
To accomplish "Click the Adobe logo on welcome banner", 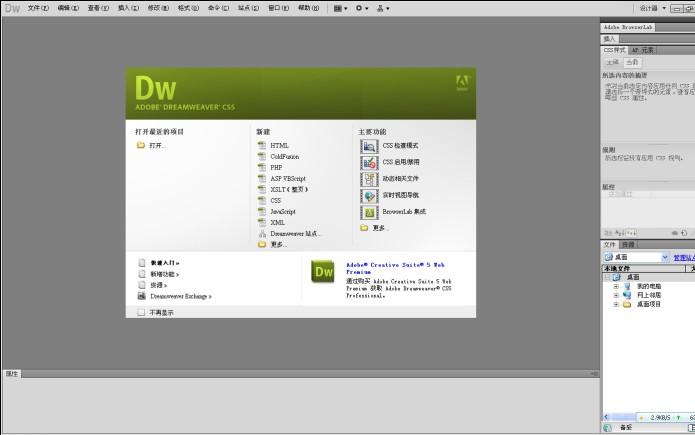I will point(462,83).
